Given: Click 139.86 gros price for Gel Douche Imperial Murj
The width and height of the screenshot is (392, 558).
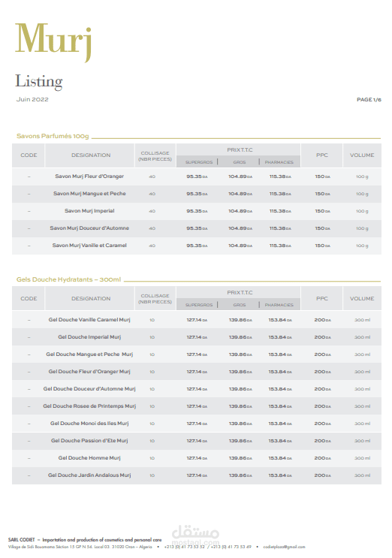Looking at the screenshot, I should click(240, 337).
